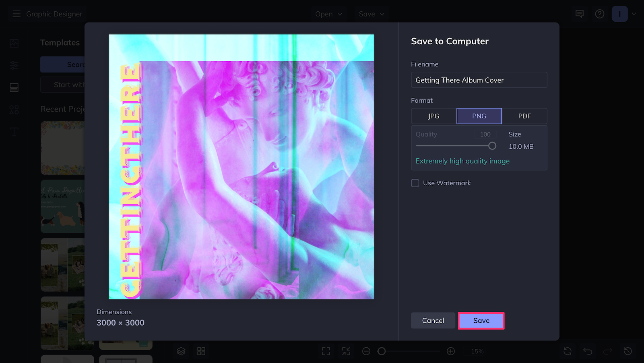
Task: Click the Quality slider handle
Action: [x=492, y=146]
